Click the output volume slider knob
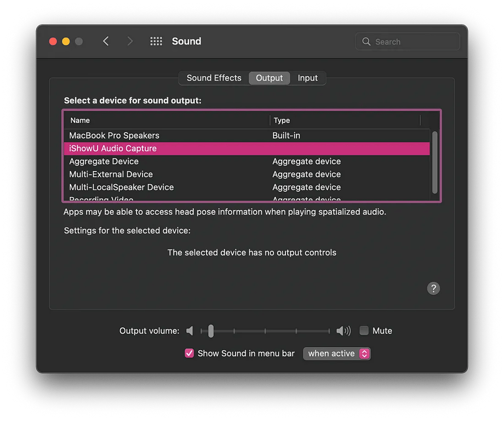Image resolution: width=504 pixels, height=421 pixels. pyautogui.click(x=211, y=331)
